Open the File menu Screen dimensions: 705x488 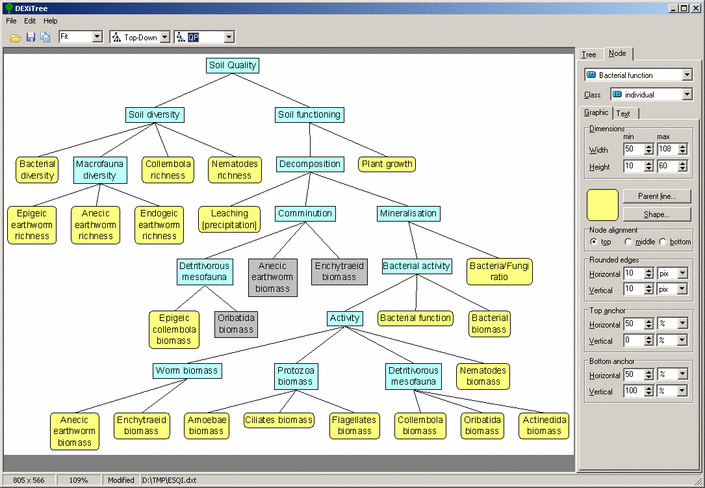pos(11,21)
